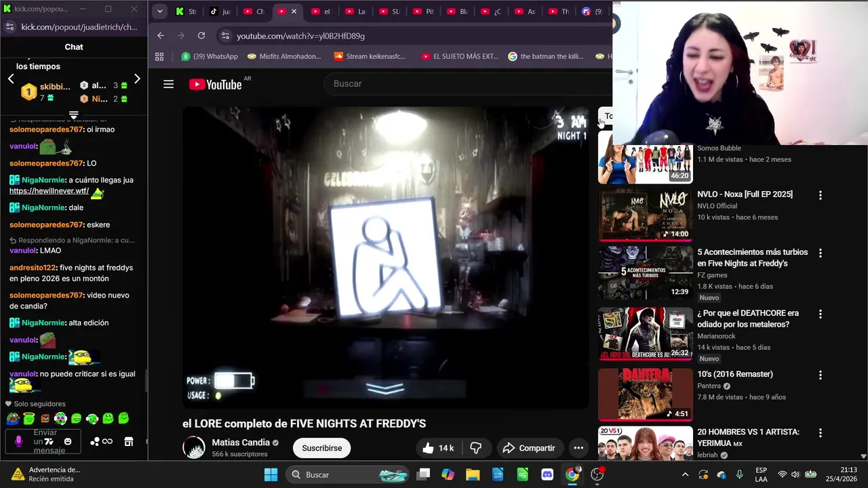
Task: Open options for 10's (2016 Remaster)
Action: [x=820, y=375]
